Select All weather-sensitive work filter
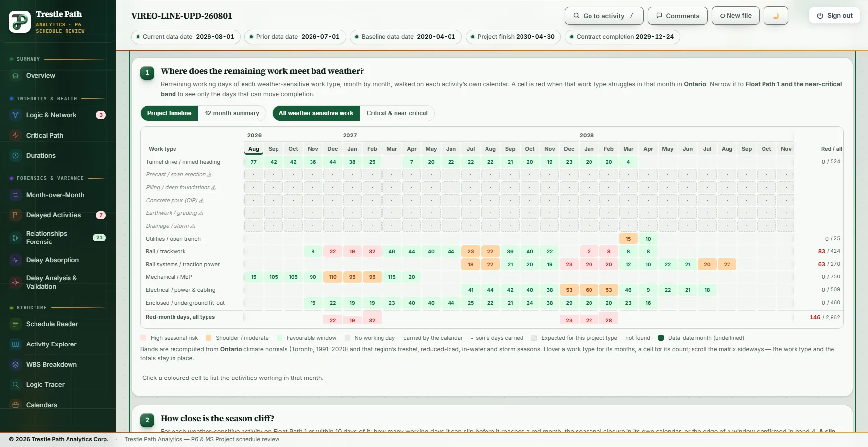This screenshot has width=868, height=447. click(x=316, y=113)
